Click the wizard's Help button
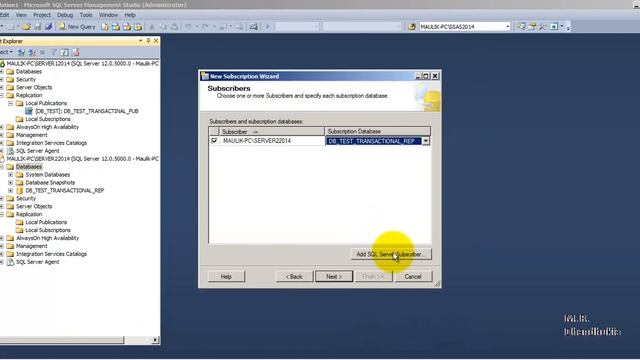 pos(226,277)
